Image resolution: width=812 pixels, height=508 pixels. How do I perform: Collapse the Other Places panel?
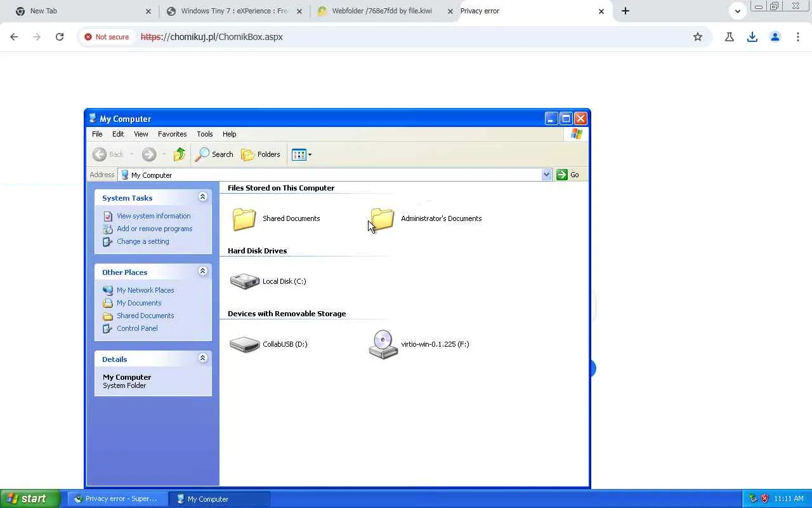[x=203, y=271]
